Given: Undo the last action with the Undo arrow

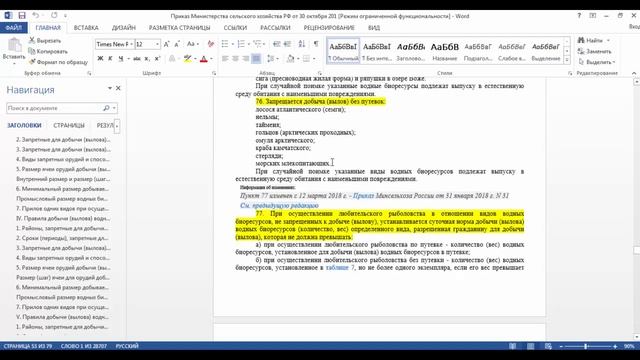Looking at the screenshot, I should [x=36, y=16].
